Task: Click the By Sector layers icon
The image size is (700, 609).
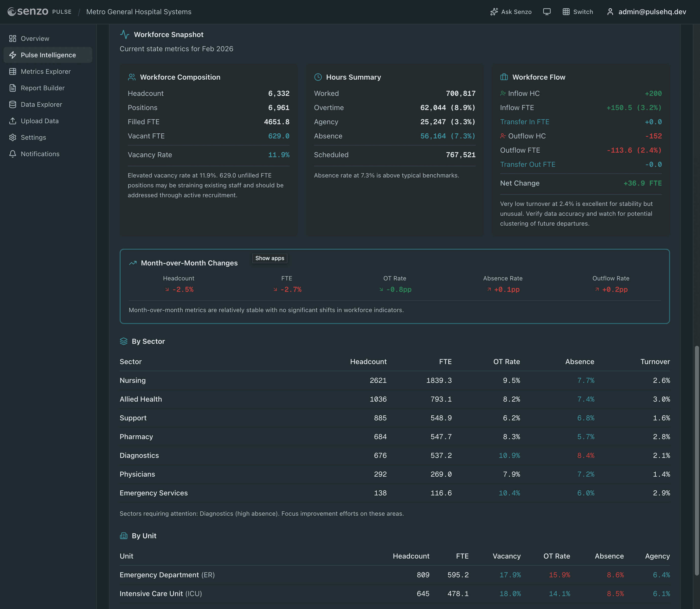Action: click(x=124, y=341)
